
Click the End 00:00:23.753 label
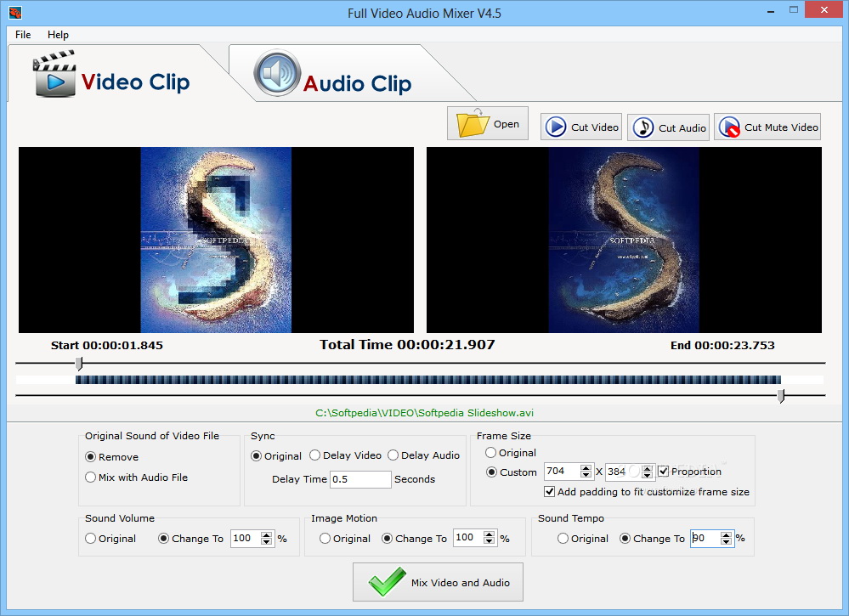722,345
